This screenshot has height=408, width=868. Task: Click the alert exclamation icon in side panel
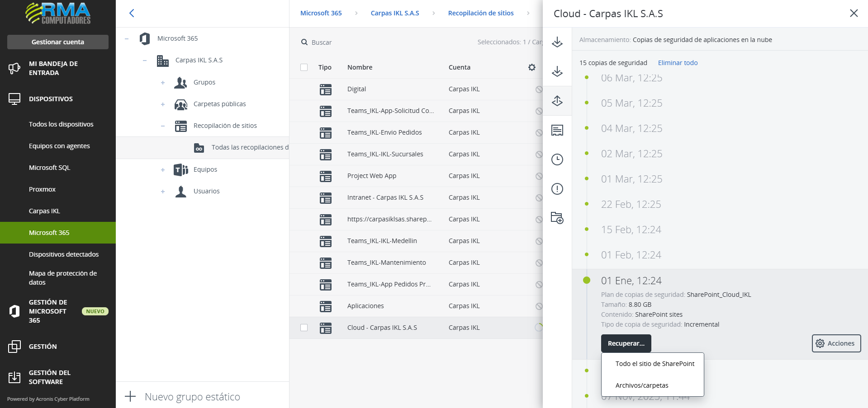click(x=557, y=189)
